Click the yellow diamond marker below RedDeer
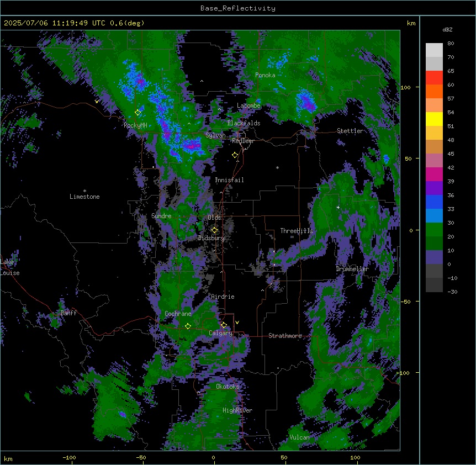This screenshot has width=476, height=465. [x=235, y=155]
